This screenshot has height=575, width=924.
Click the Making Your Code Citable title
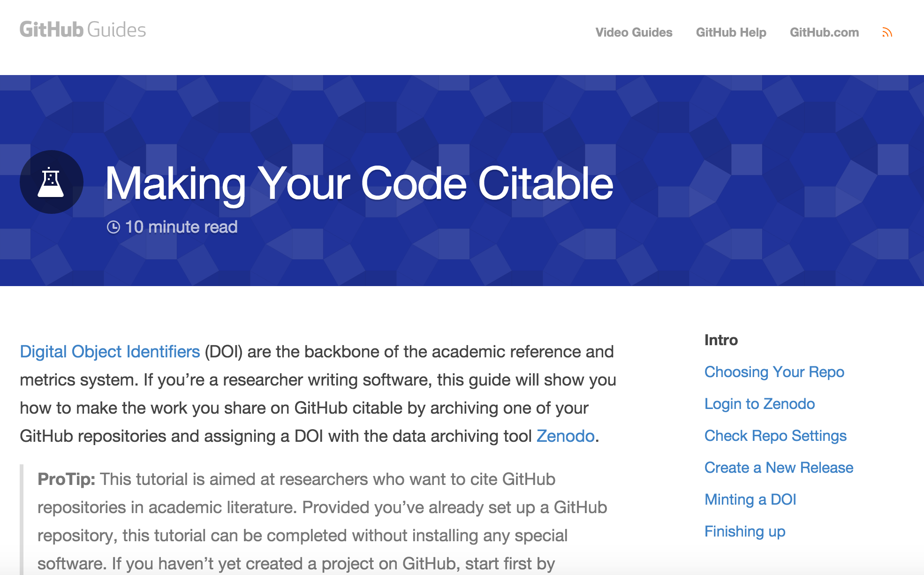coord(359,185)
